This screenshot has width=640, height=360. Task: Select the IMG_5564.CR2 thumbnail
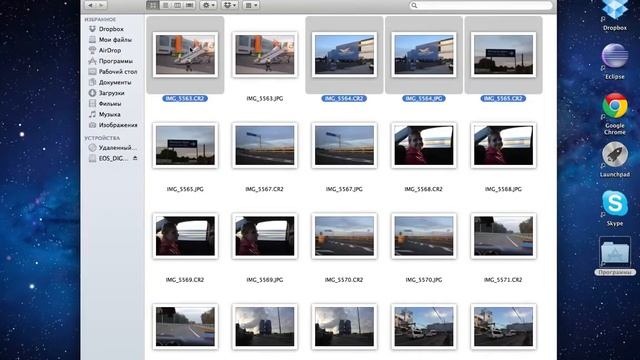(x=344, y=55)
